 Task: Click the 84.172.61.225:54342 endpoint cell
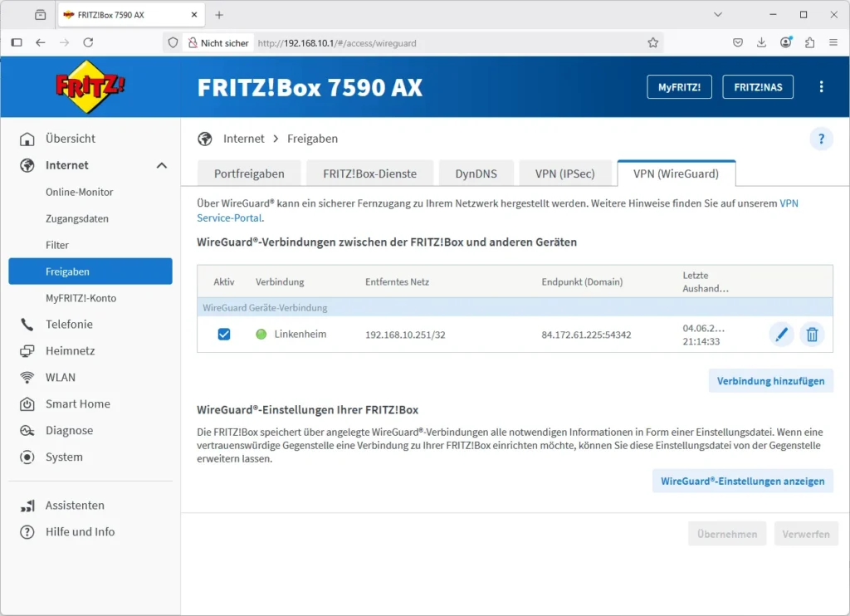click(587, 335)
